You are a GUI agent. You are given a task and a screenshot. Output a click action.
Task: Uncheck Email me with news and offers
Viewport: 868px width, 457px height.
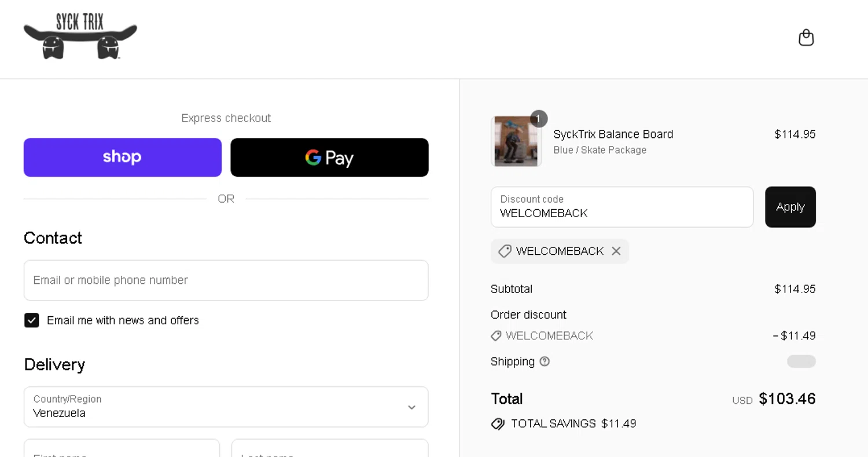click(x=32, y=320)
